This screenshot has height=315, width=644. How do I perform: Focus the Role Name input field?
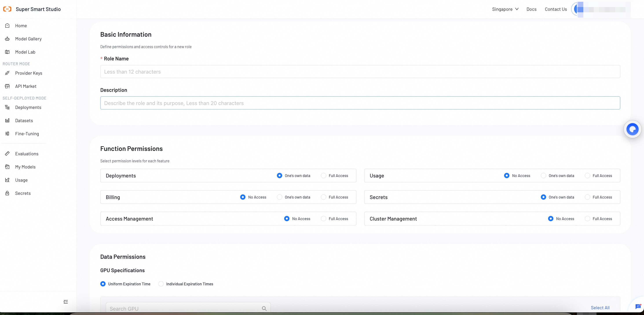(x=360, y=72)
